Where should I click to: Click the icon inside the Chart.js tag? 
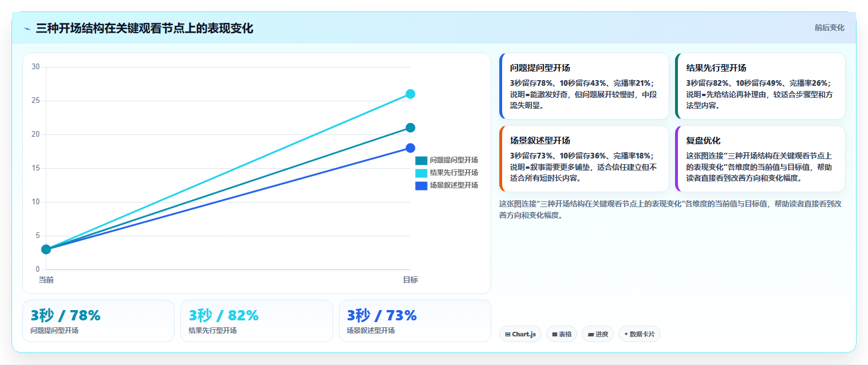508,334
